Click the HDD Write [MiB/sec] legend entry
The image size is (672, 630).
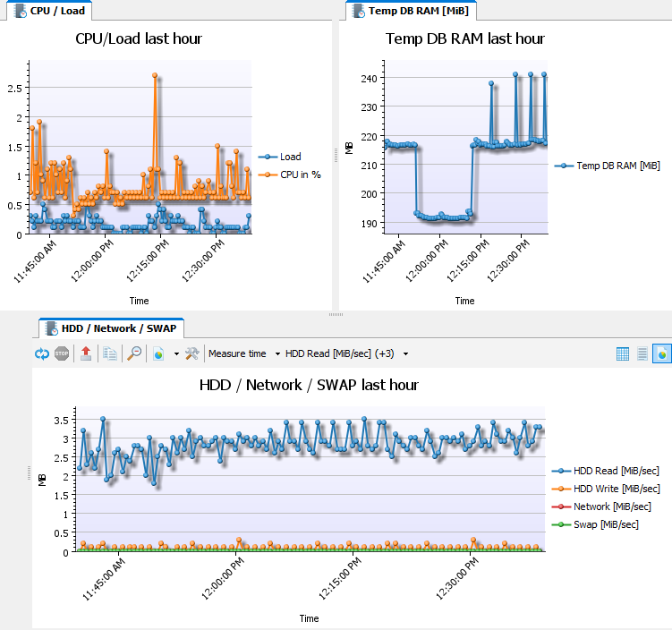(x=617, y=489)
